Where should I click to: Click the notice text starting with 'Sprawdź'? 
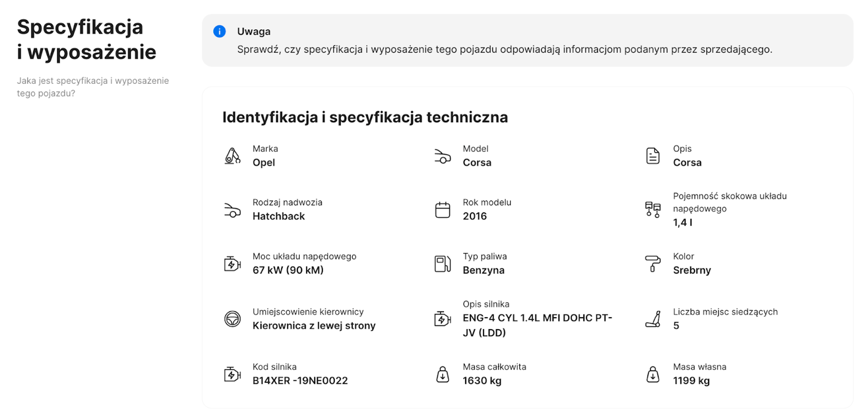click(x=505, y=50)
